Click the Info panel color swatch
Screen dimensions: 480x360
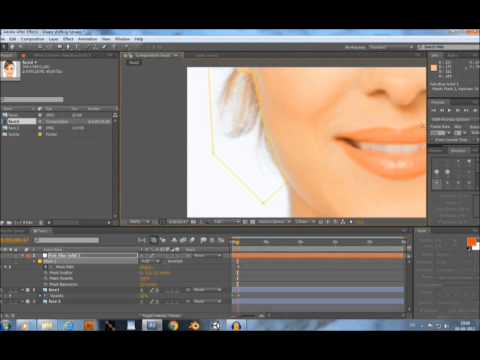(x=434, y=68)
